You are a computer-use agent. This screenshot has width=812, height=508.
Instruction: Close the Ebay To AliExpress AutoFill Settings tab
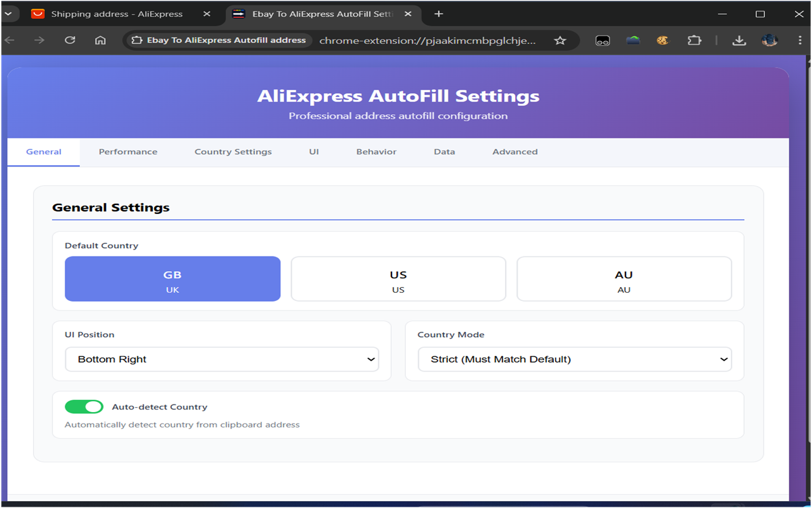coord(408,13)
